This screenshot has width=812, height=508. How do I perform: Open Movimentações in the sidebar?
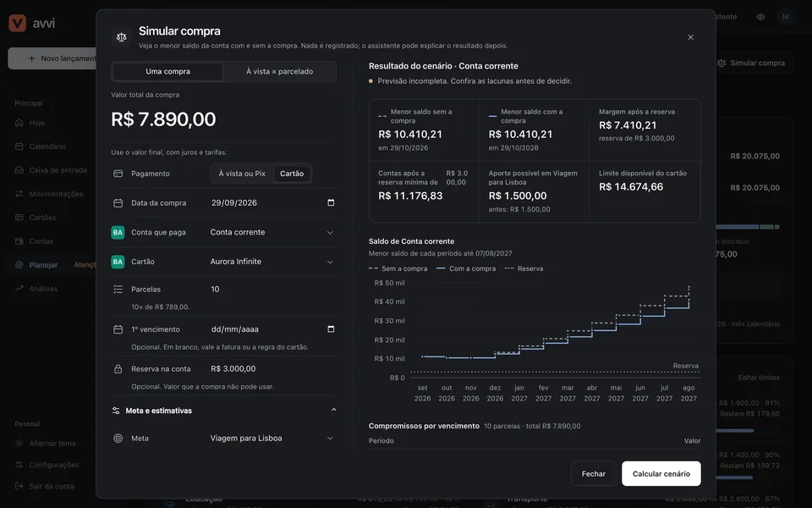[56, 194]
